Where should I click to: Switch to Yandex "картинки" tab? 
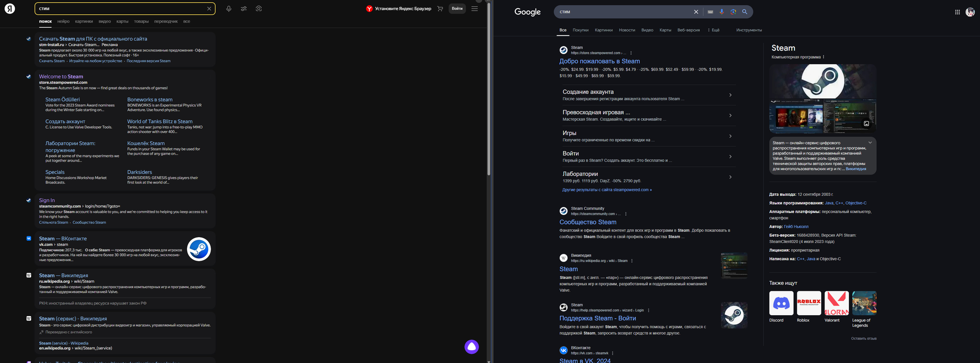point(84,22)
